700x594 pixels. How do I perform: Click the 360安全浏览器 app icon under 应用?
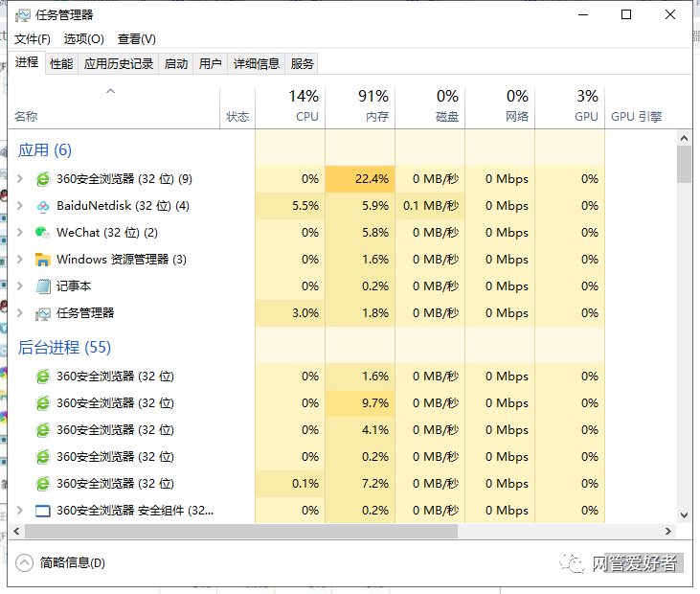pyautogui.click(x=42, y=179)
